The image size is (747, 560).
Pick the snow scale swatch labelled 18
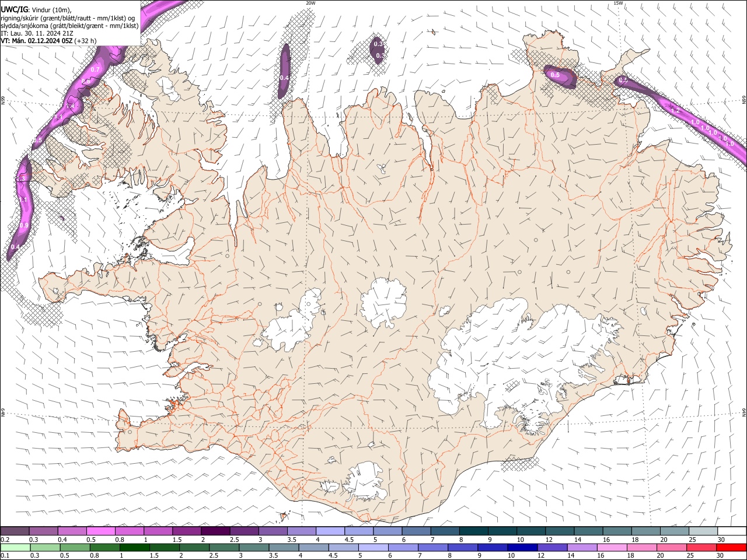click(x=647, y=531)
